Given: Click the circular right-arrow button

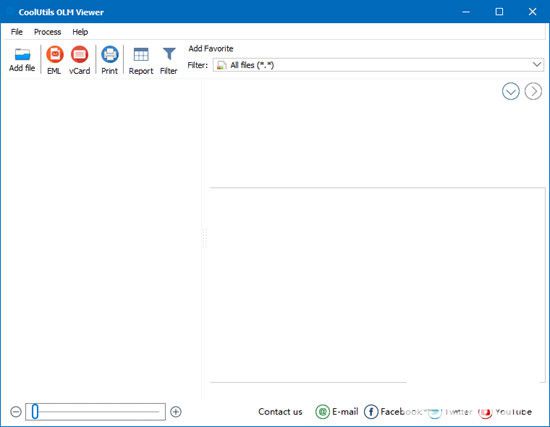Looking at the screenshot, I should (x=533, y=92).
